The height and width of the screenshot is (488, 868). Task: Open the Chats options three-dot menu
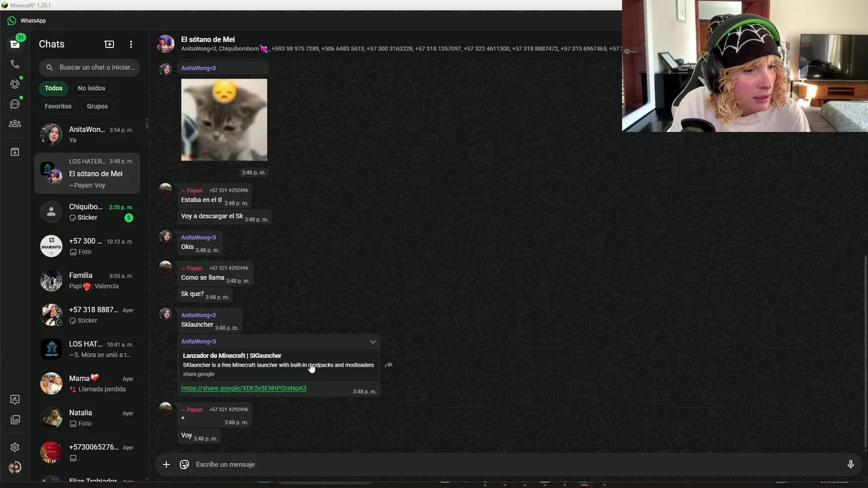131,44
